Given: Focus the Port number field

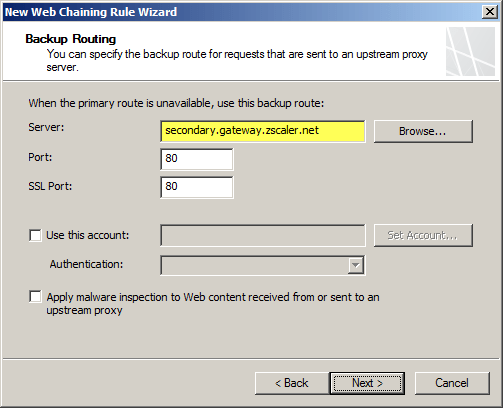Looking at the screenshot, I should coord(197,159).
